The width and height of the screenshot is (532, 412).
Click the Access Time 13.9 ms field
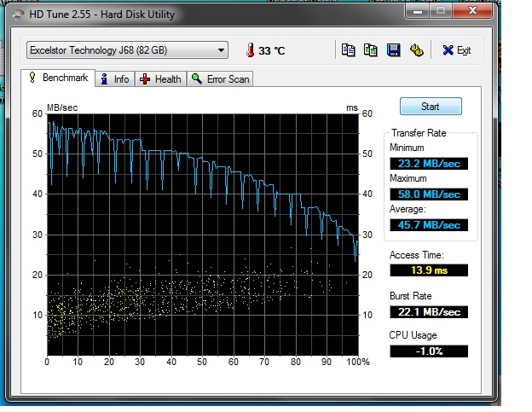pyautogui.click(x=429, y=270)
